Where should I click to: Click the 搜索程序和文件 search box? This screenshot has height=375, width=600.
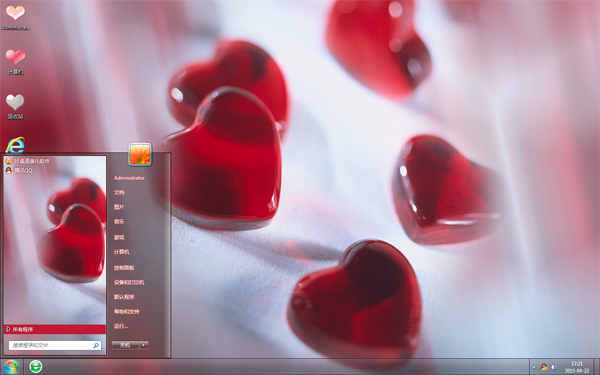[55, 345]
